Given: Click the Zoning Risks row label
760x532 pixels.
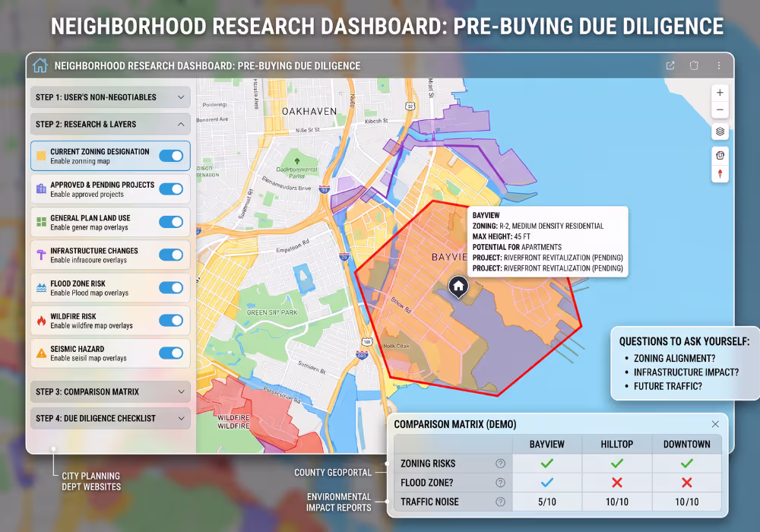Looking at the screenshot, I should tap(428, 464).
